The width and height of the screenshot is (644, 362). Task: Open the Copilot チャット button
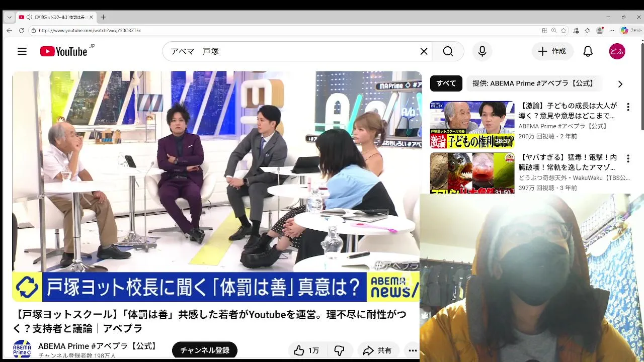tap(630, 30)
